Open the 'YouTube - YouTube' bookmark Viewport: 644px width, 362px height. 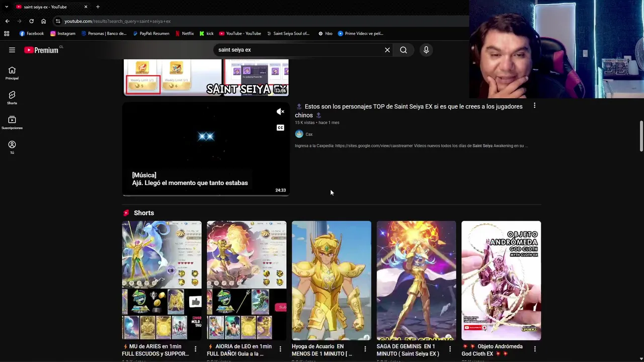coord(240,34)
